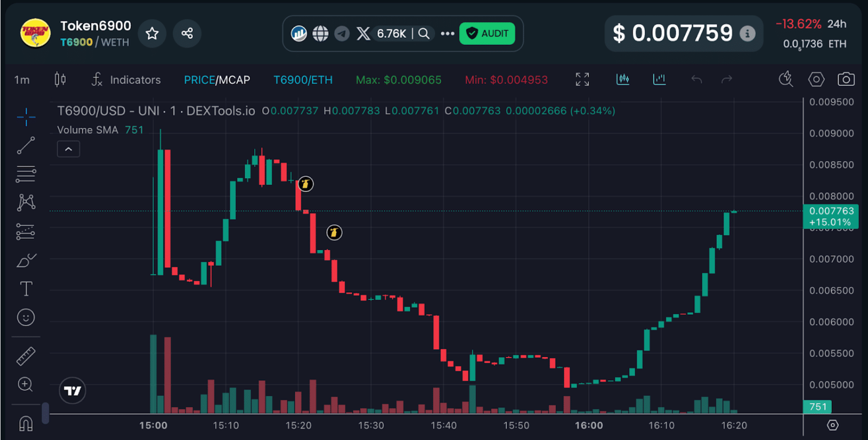
Task: Click the share icon beside the token name
Action: [187, 34]
